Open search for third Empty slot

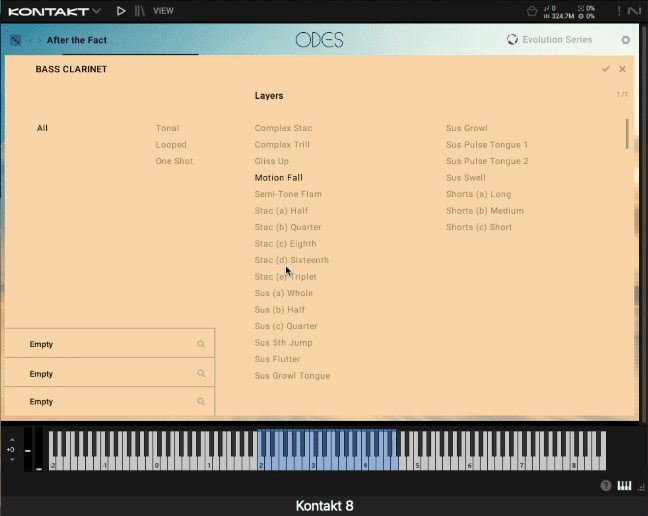[x=201, y=402]
